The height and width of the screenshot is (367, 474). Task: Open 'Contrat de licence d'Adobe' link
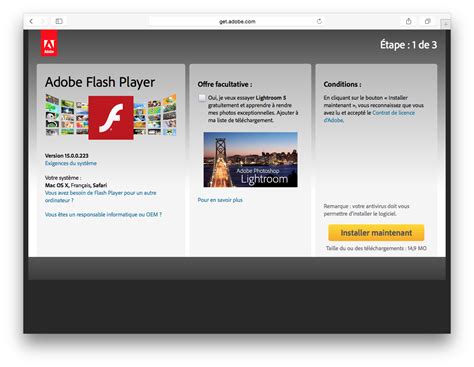[369, 116]
